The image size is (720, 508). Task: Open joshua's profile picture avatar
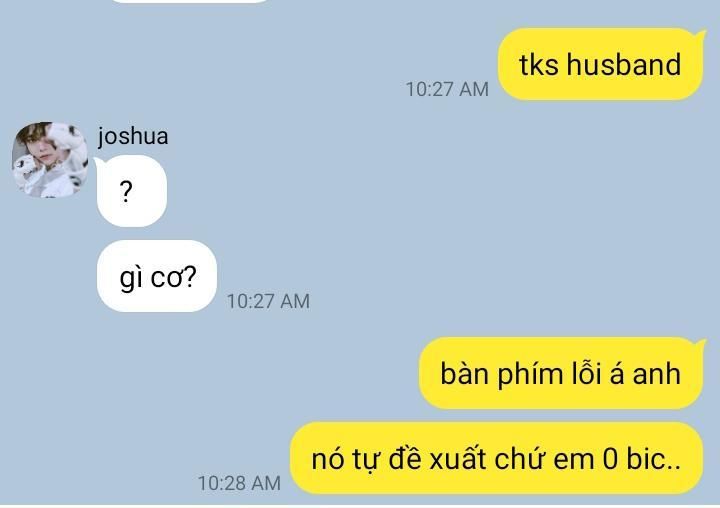[x=50, y=160]
